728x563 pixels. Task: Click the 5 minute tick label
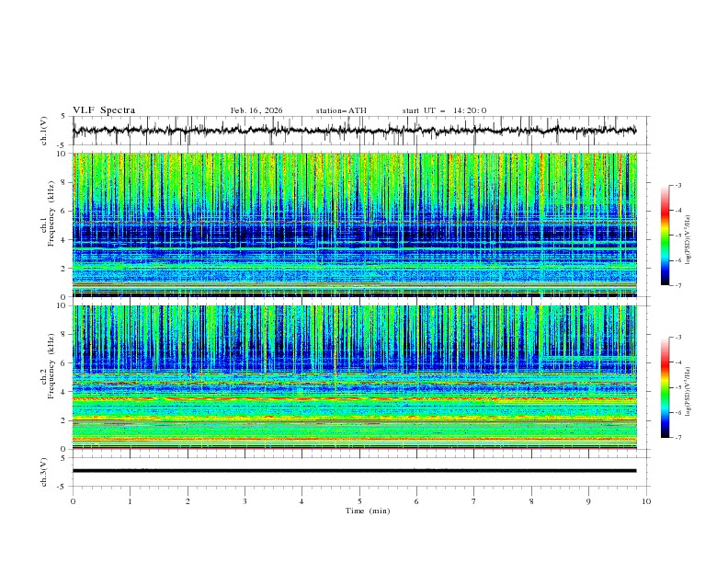(x=359, y=501)
